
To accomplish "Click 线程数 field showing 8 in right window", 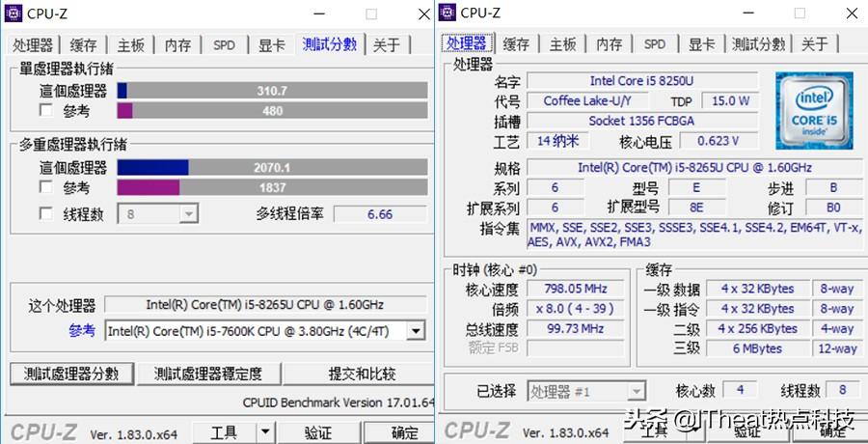I will [x=843, y=390].
